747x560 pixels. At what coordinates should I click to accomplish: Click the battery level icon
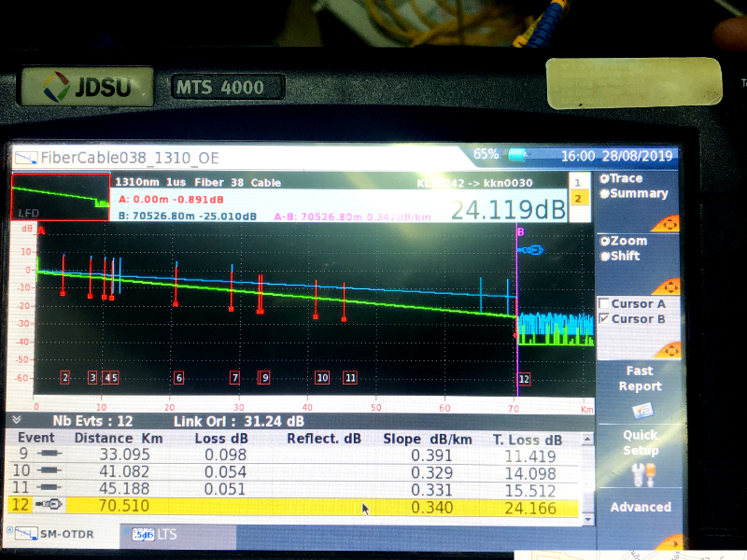click(517, 154)
